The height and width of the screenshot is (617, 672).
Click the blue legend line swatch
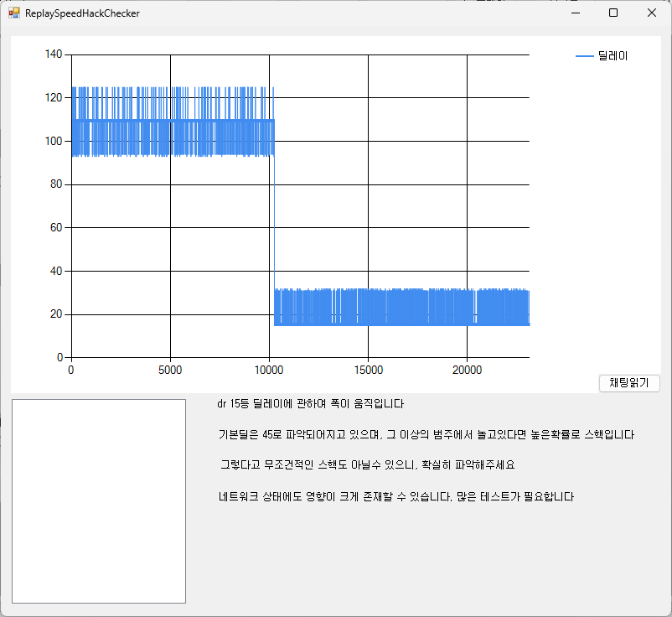point(584,56)
